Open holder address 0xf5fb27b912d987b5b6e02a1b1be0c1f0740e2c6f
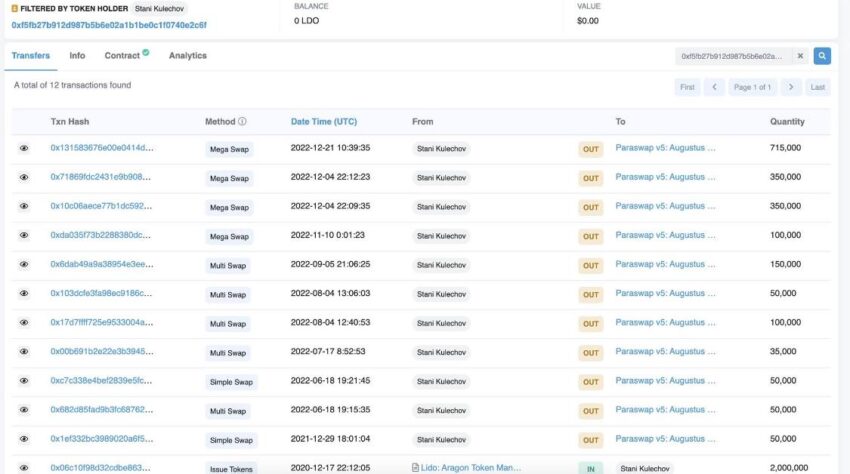850x474 pixels. [109, 25]
